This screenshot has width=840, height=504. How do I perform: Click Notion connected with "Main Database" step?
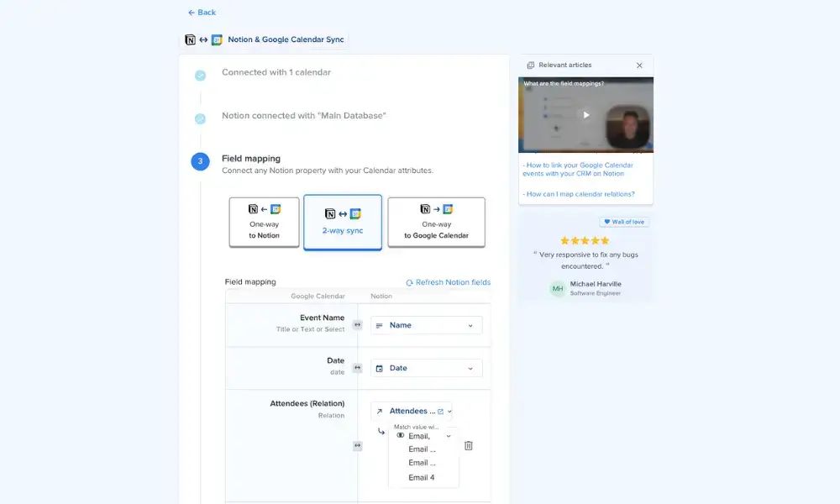pyautogui.click(x=304, y=116)
